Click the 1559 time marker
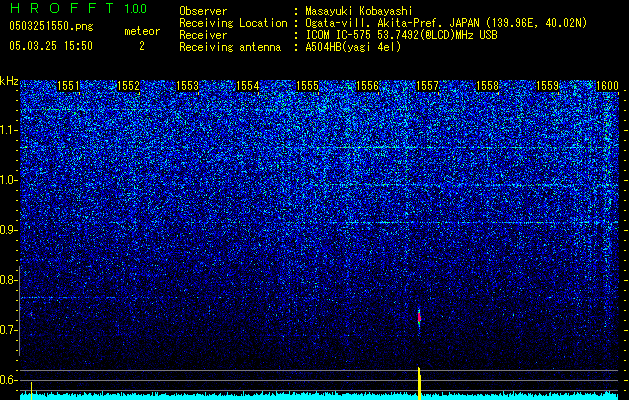The height and width of the screenshot is (400, 629). point(548,86)
